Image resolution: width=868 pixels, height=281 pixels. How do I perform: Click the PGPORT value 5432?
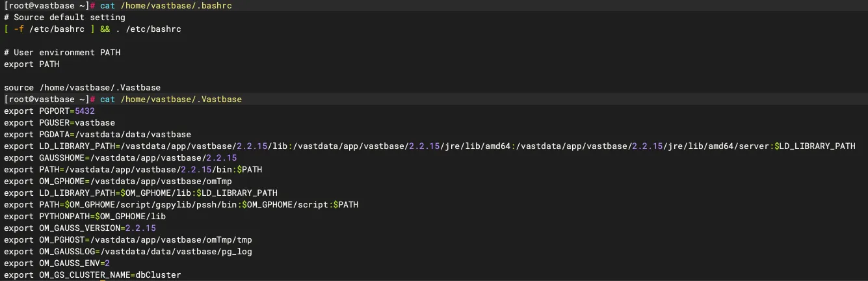[85, 111]
